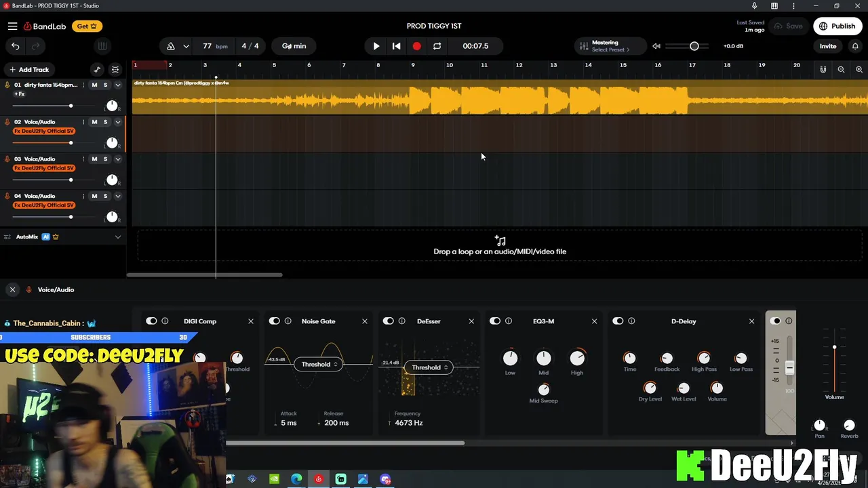Mute track 04 Voice/Audio
868x488 pixels.
click(94, 196)
